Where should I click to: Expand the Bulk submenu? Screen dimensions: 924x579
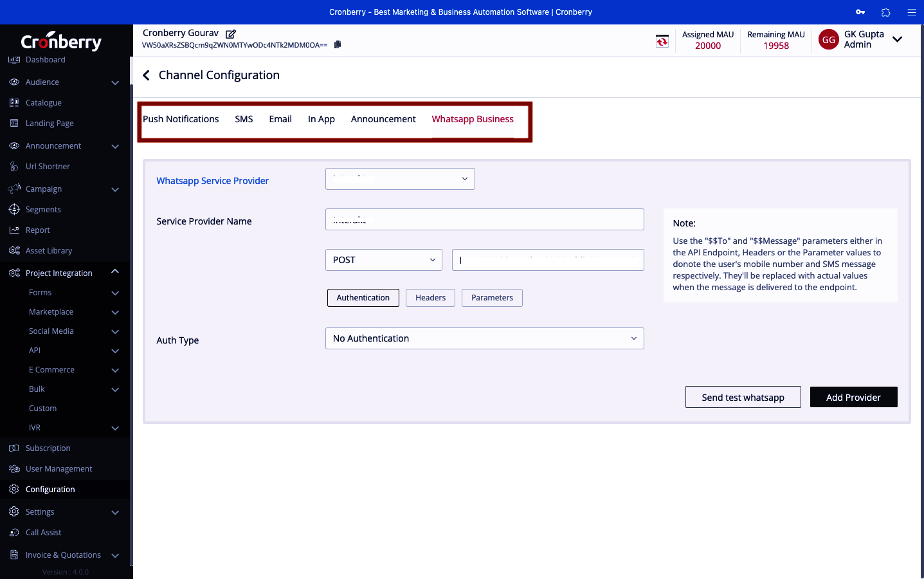(115, 389)
